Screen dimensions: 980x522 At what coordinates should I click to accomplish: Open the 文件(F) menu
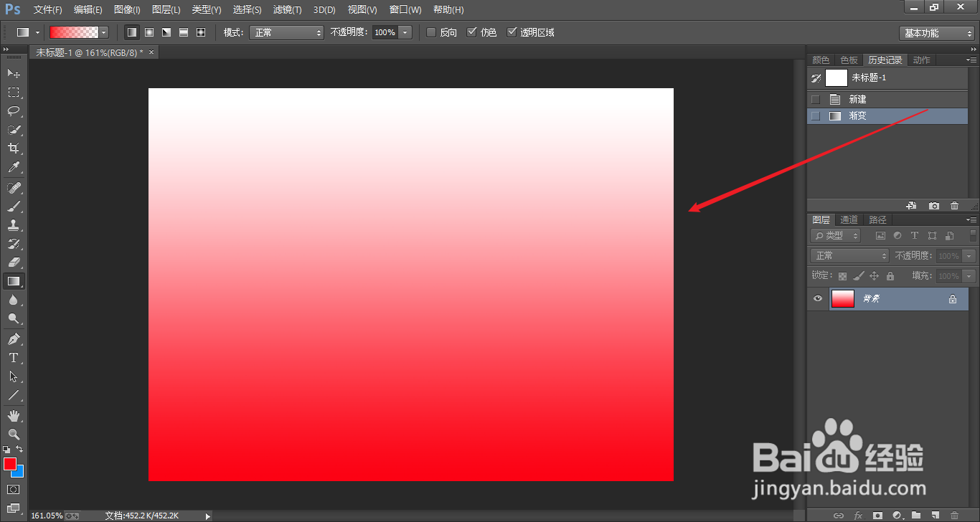tap(48, 9)
